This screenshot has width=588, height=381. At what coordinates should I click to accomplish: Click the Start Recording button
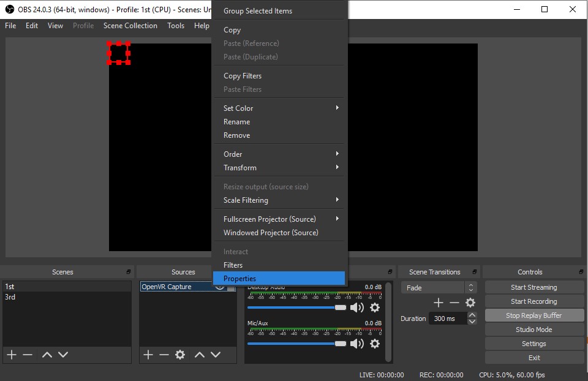click(x=533, y=301)
